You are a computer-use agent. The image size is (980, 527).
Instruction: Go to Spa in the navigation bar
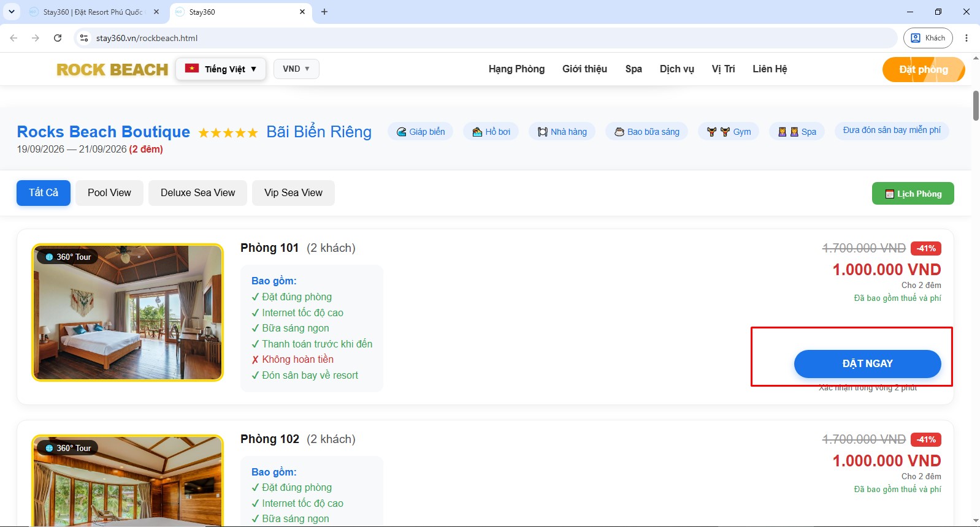click(x=634, y=69)
